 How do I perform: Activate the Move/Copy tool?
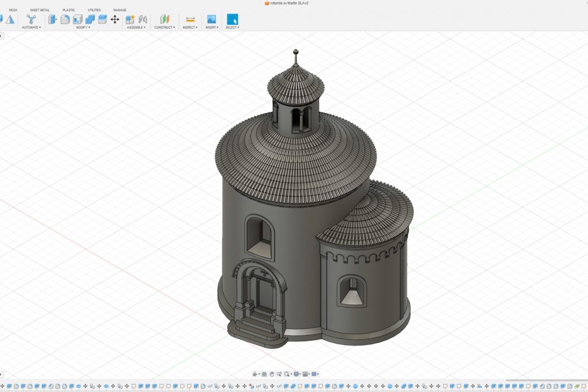(115, 19)
